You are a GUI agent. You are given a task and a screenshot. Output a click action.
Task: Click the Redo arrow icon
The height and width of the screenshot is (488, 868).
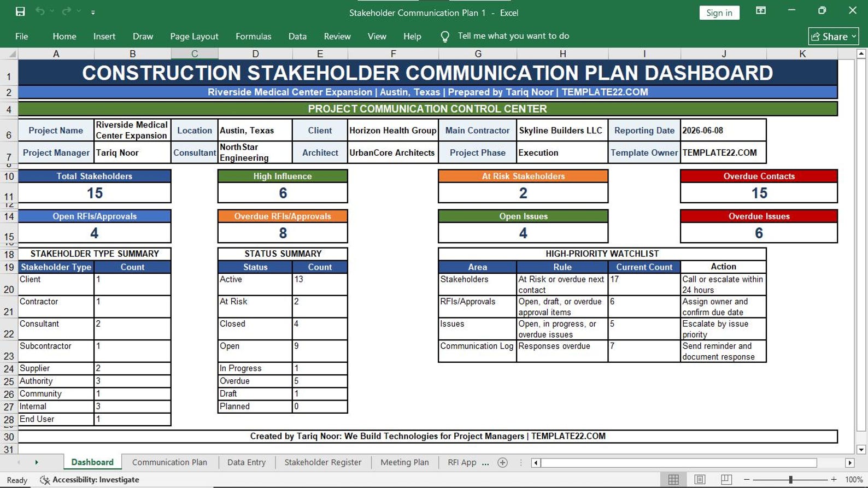coord(66,11)
